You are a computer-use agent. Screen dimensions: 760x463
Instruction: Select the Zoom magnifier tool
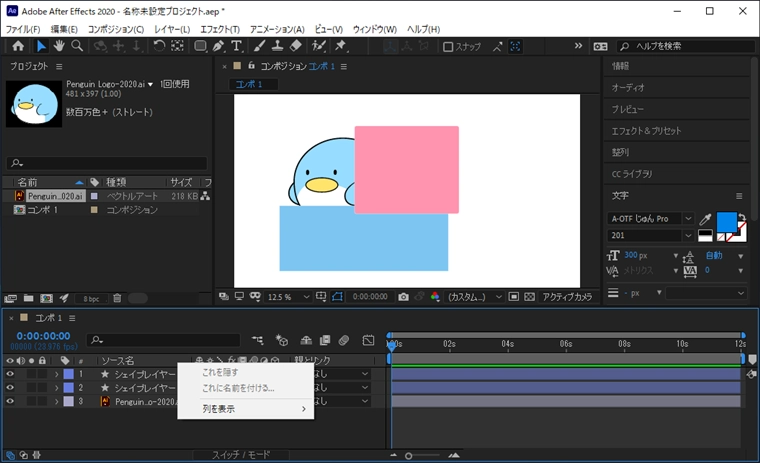tap(77, 46)
